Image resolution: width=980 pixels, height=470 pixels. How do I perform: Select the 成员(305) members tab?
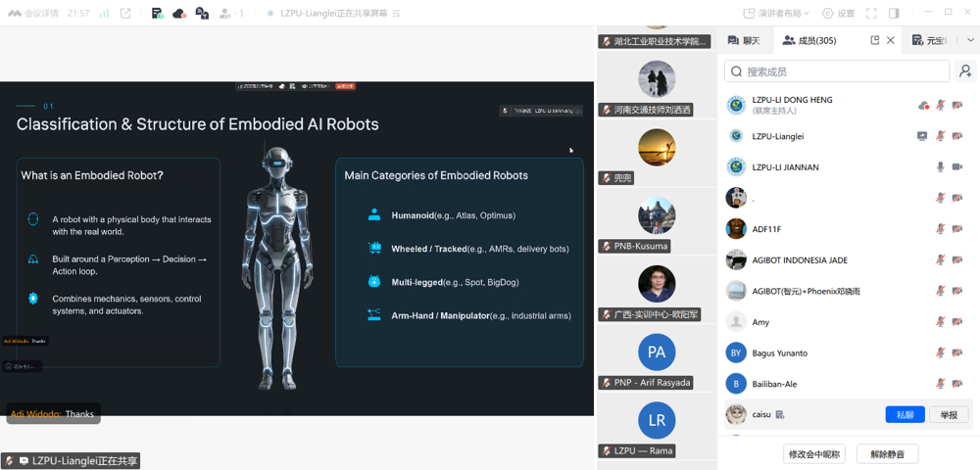point(809,40)
